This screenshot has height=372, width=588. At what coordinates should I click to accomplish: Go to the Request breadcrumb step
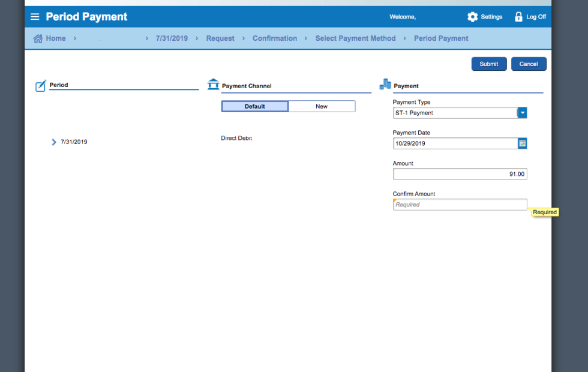point(220,38)
